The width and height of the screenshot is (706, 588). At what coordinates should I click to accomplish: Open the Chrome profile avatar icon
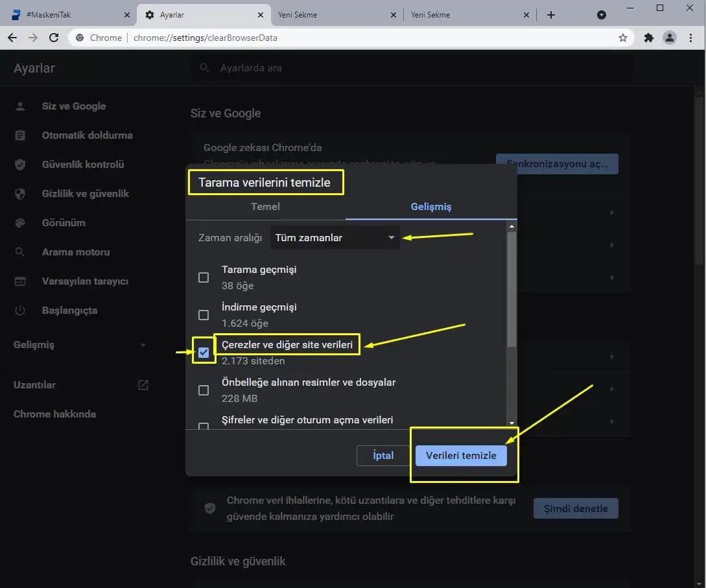coord(670,38)
